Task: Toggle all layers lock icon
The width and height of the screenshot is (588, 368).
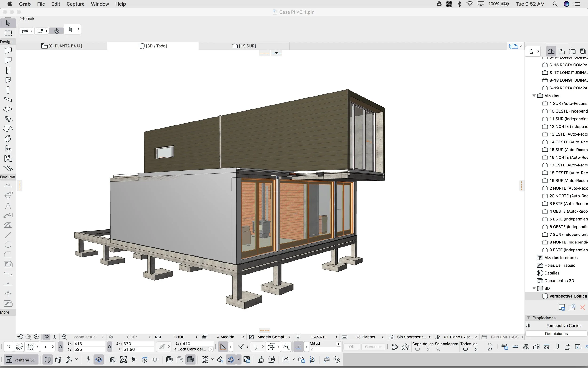Action: tap(476, 349)
